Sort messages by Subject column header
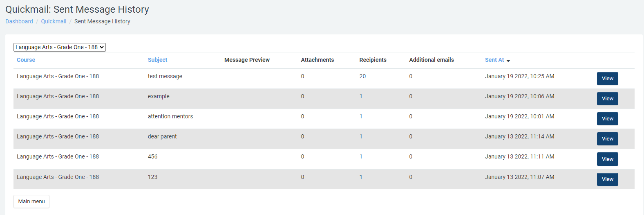644x215 pixels. tap(157, 60)
